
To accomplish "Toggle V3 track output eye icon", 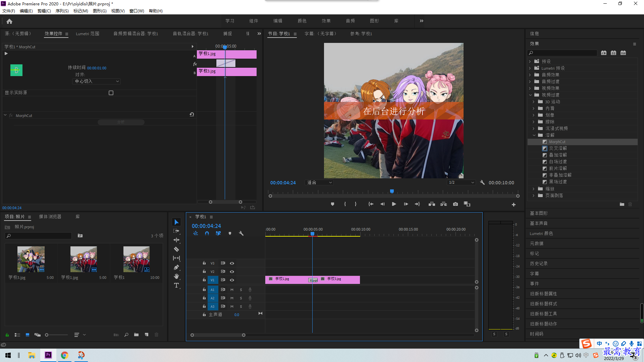I will 232,263.
